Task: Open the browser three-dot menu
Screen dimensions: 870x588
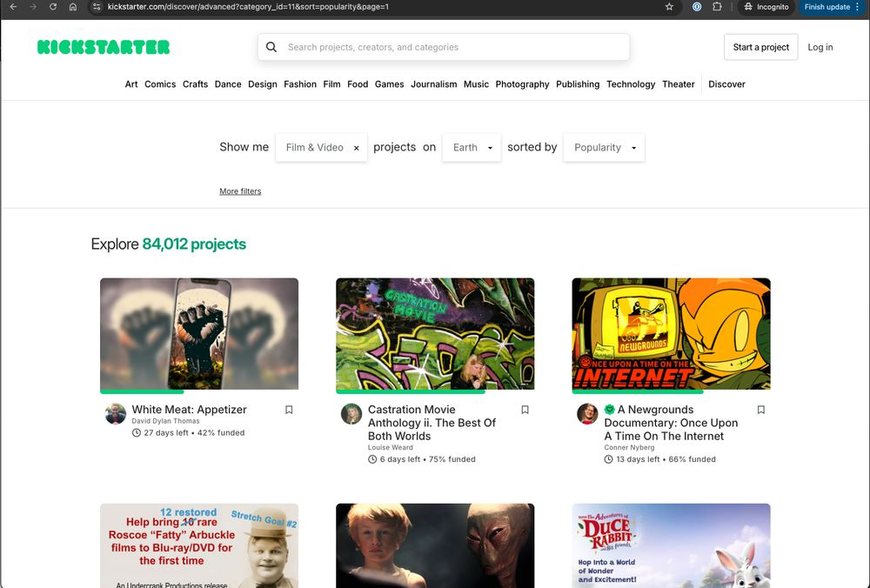Action: pos(858,7)
